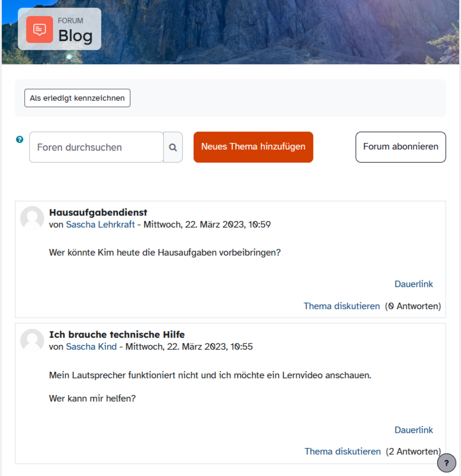Click 'Thema diskutieren' under Hausaufgabendienst
This screenshot has height=476, width=461.
pos(342,306)
